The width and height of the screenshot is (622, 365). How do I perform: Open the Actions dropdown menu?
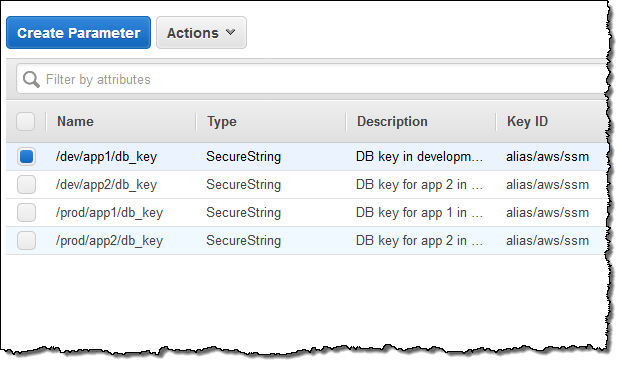201,33
